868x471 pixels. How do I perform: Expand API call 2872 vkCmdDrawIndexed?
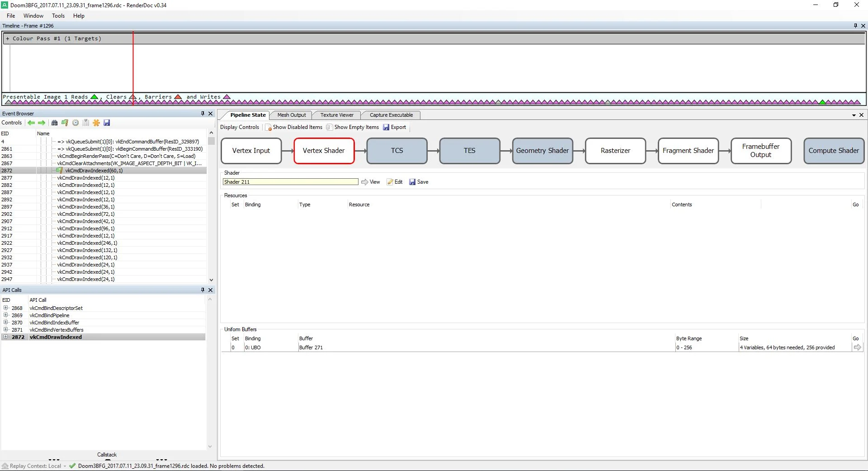tap(6, 337)
